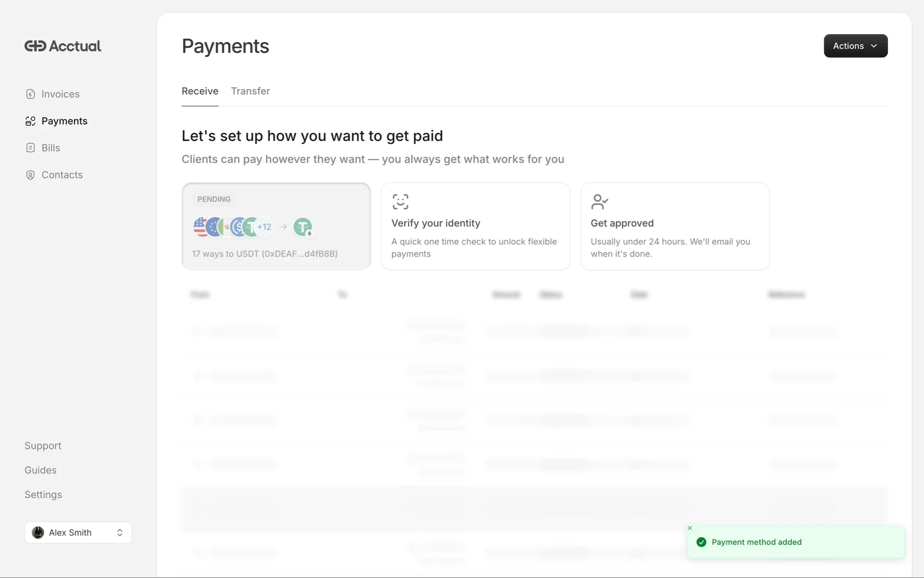Click the Get approved person icon

599,202
